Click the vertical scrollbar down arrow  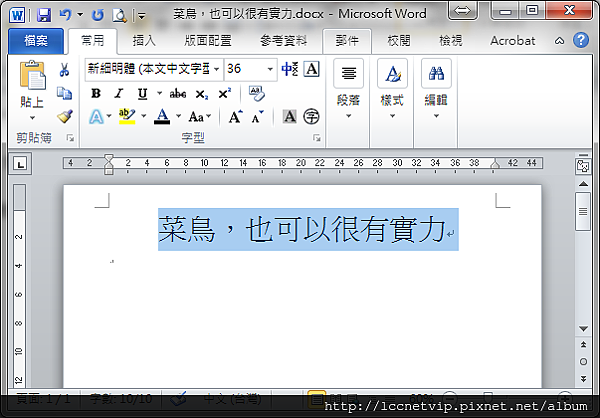coord(583,329)
